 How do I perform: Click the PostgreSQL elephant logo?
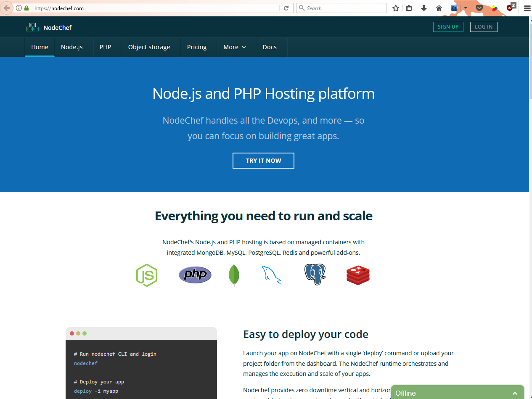pos(315,274)
